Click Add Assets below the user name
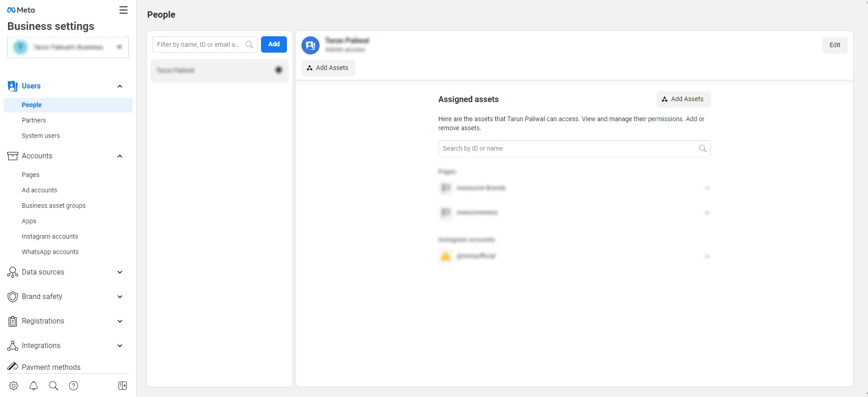This screenshot has height=397, width=868. coord(328,68)
